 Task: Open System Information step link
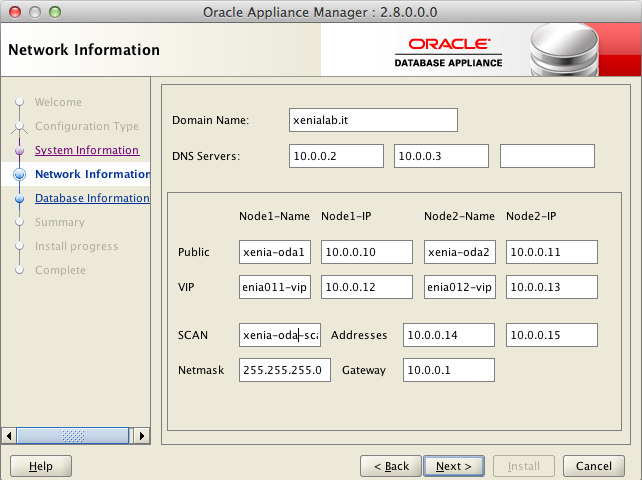(x=87, y=150)
